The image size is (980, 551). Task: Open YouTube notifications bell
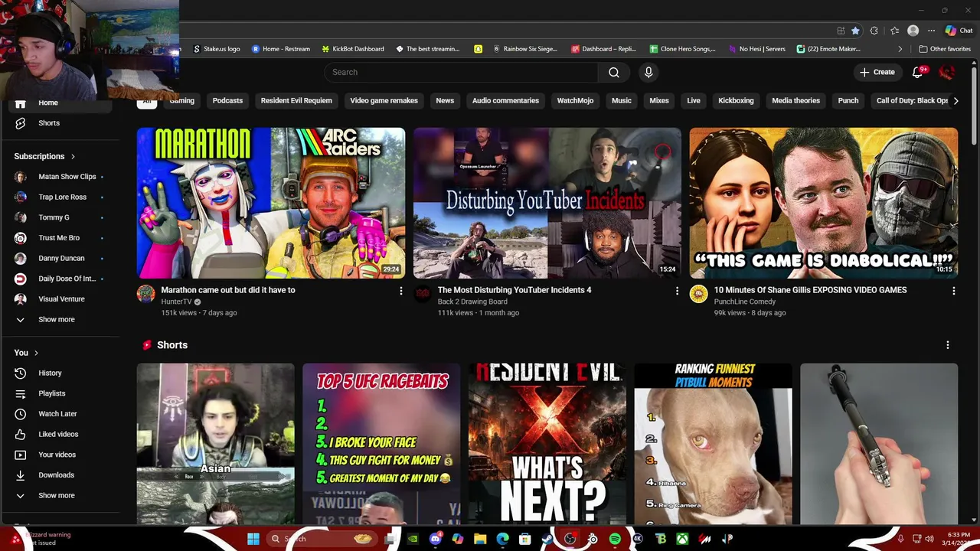pos(918,72)
